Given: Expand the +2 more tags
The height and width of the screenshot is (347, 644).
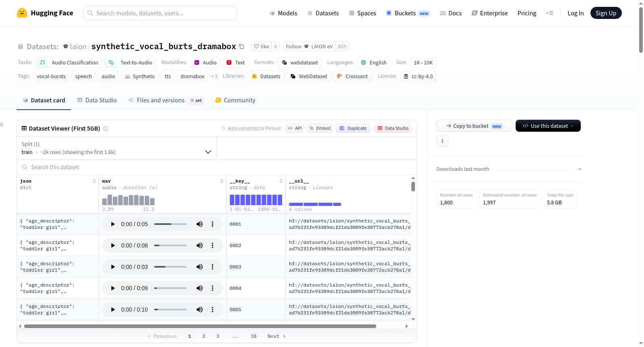Looking at the screenshot, I should (215, 76).
